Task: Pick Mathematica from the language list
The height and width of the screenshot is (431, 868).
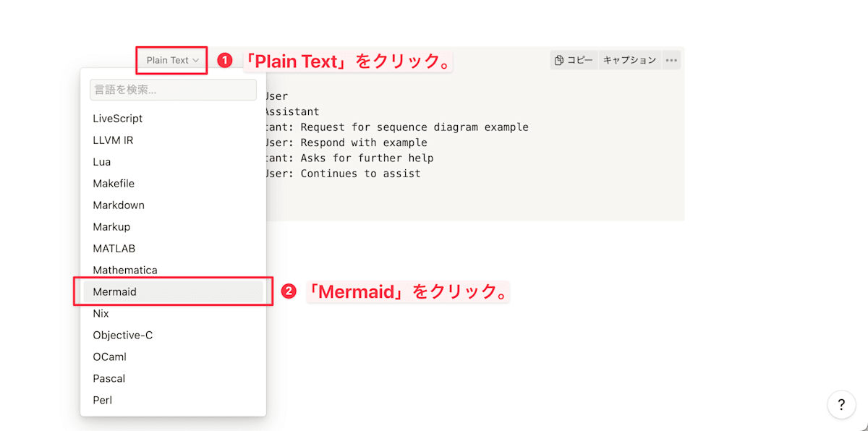Action: [x=173, y=270]
